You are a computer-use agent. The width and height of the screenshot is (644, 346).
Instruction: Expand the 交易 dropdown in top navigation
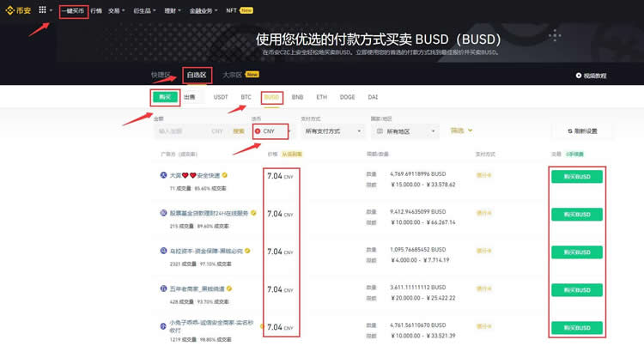click(116, 10)
